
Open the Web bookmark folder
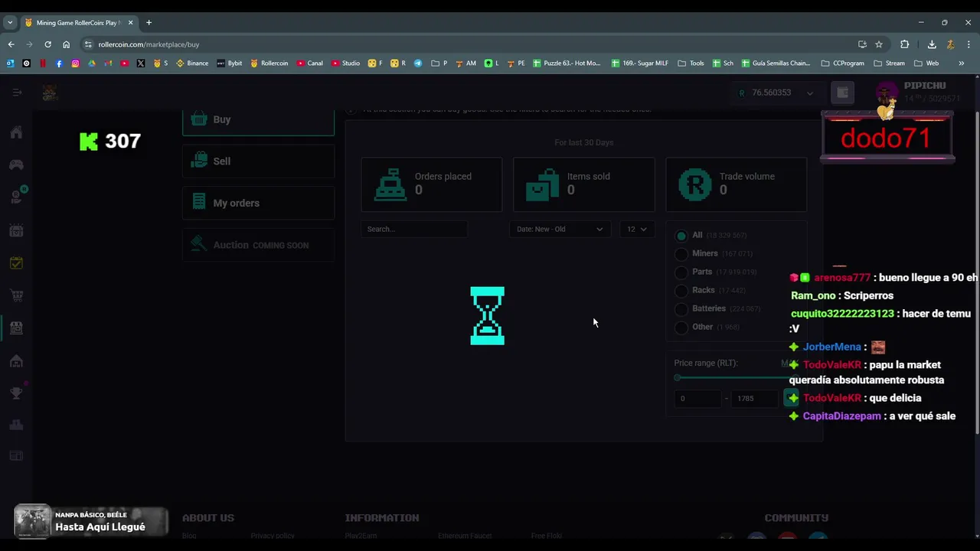[x=926, y=64]
